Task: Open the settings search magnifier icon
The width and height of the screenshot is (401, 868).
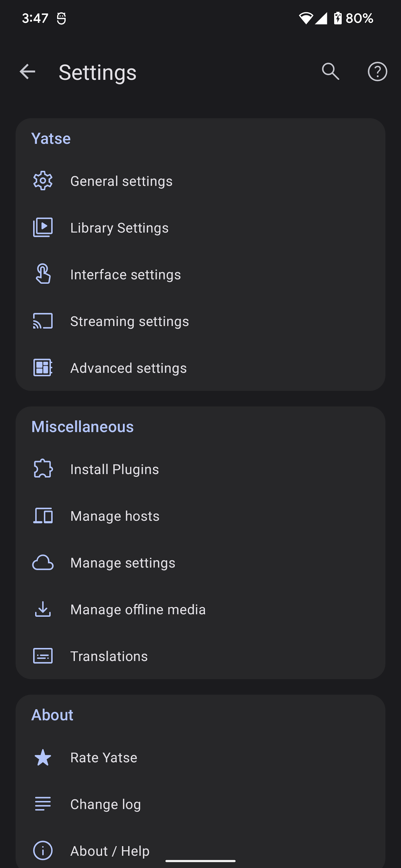Action: pos(330,72)
